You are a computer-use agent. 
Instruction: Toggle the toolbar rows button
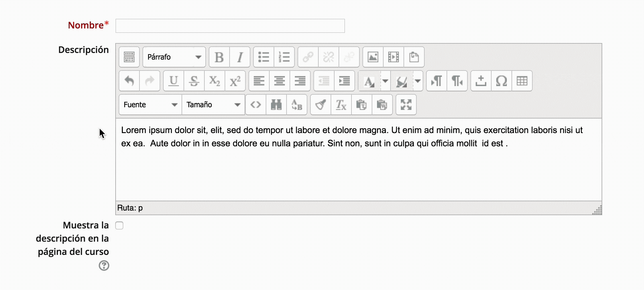pyautogui.click(x=129, y=57)
